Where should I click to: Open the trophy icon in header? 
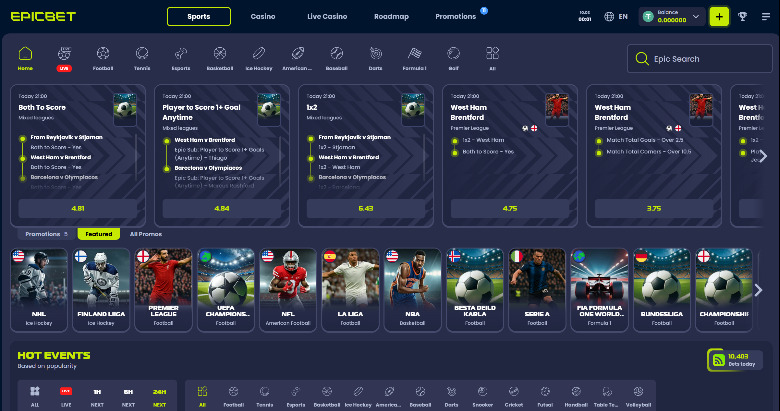pos(742,16)
